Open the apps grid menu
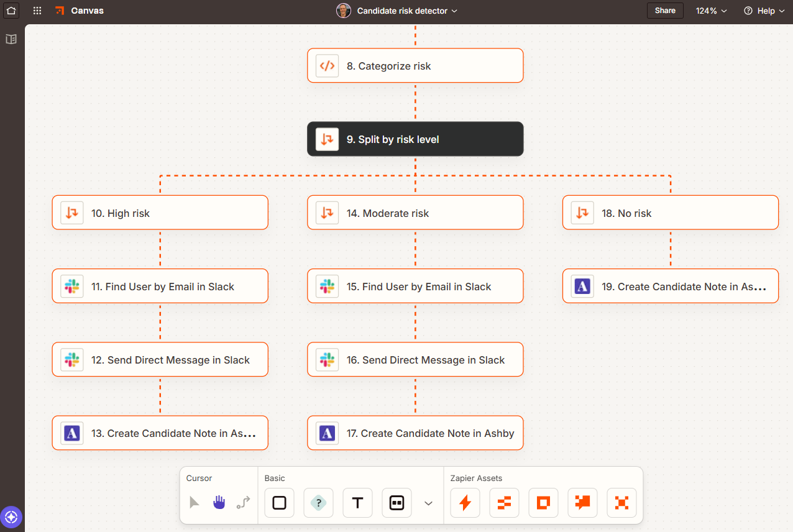The image size is (793, 532). [x=37, y=11]
